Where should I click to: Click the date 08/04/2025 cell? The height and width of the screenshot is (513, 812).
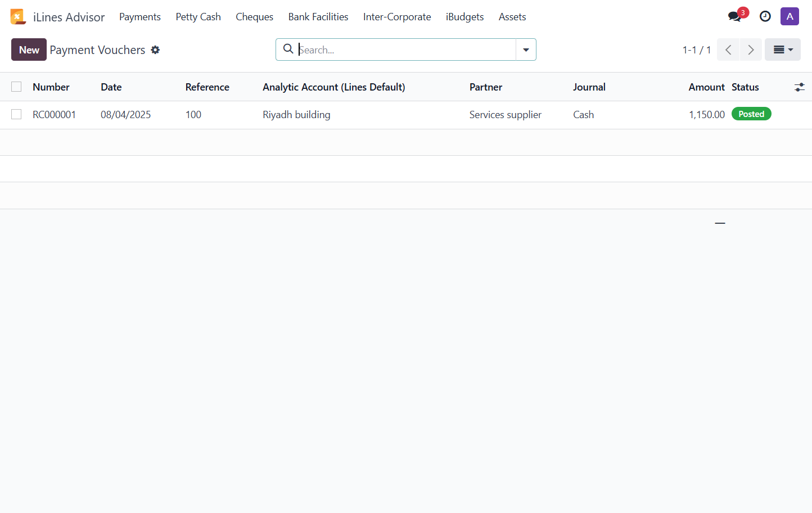tap(126, 114)
